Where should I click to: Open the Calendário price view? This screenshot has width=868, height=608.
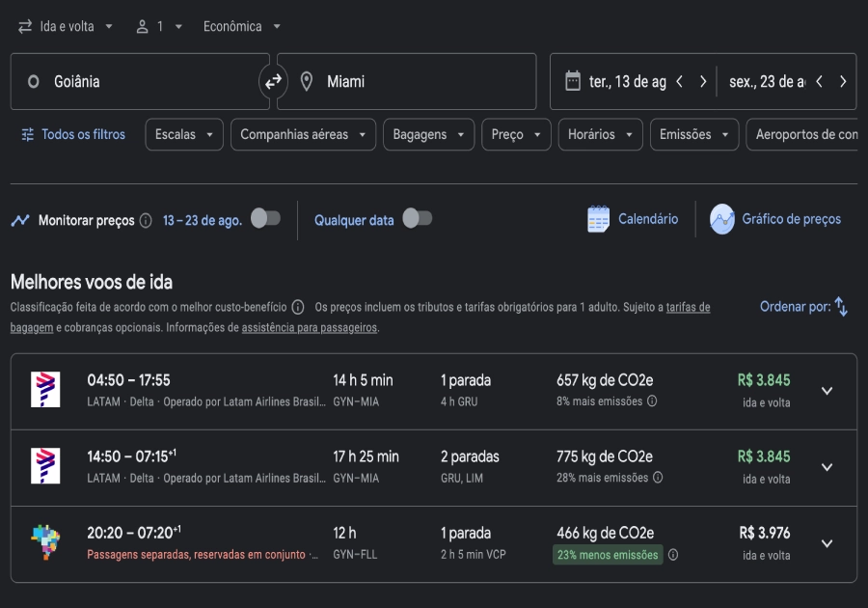coord(633,219)
